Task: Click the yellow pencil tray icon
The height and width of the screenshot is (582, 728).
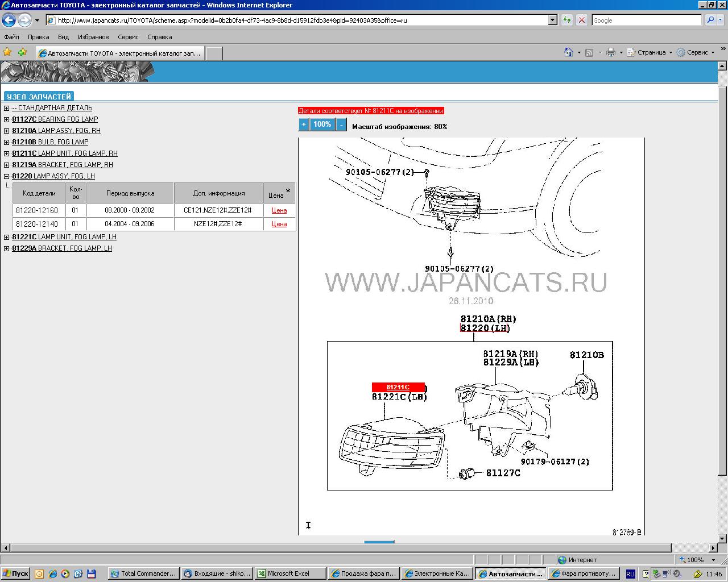Action: pyautogui.click(x=698, y=574)
